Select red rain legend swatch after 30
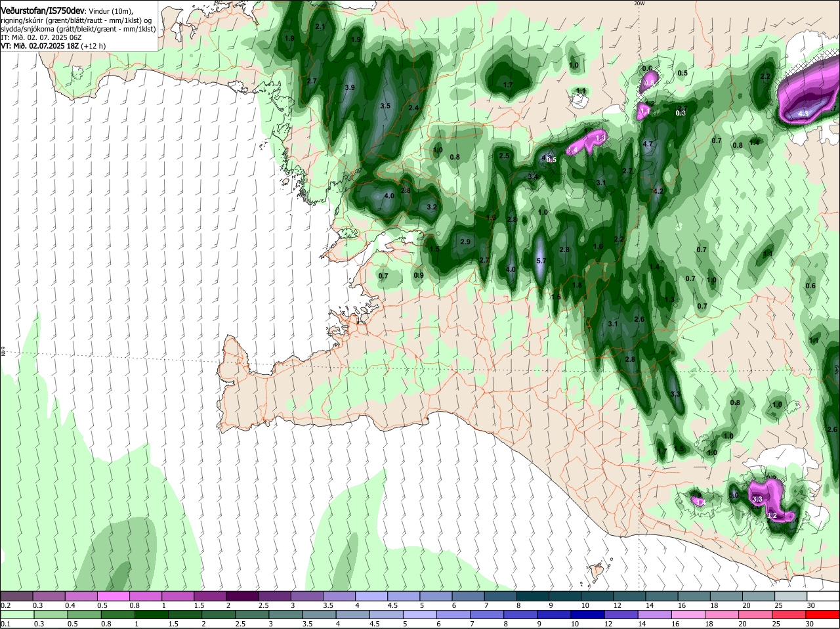Image resolution: width=840 pixels, height=629 pixels. tap(823, 615)
